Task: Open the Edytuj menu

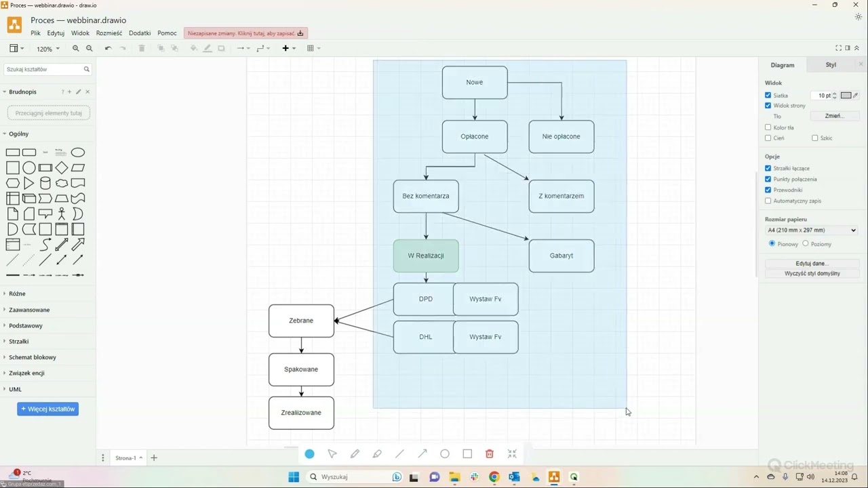Action: [x=56, y=33]
